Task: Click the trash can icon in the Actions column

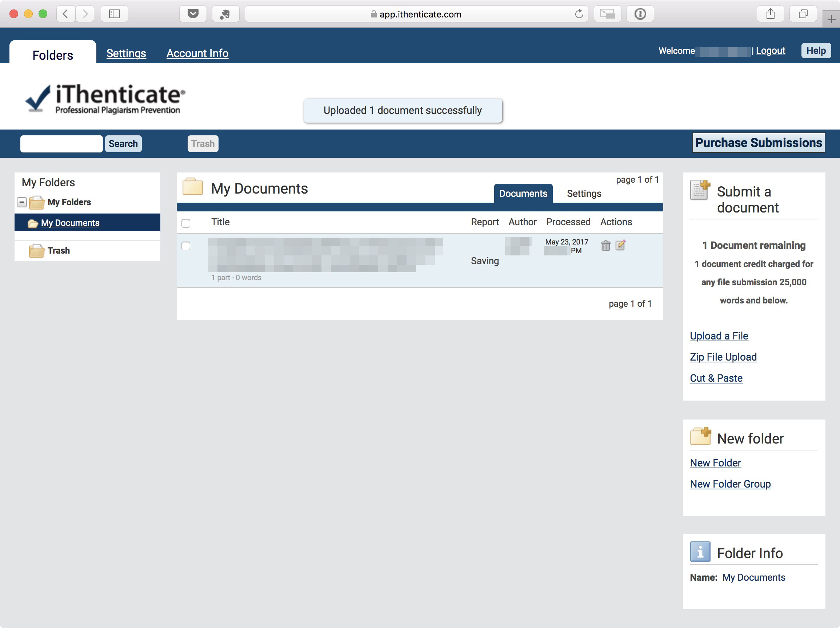Action: [x=605, y=246]
